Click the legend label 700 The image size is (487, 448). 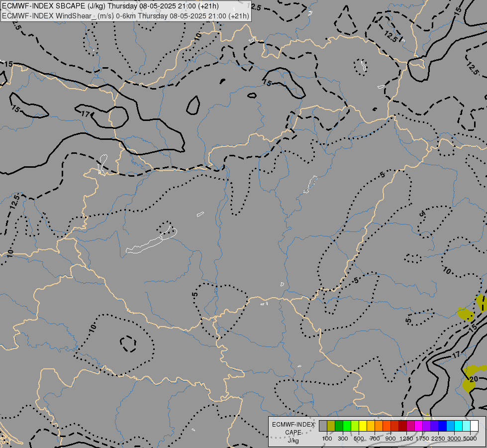(375, 439)
